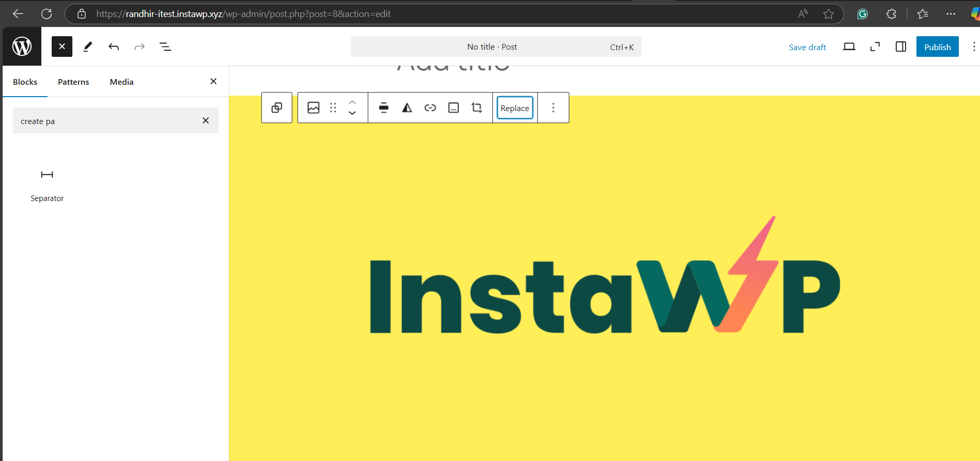Viewport: 980px width, 461px height.
Task: Switch to the Patterns tab
Action: click(x=73, y=82)
